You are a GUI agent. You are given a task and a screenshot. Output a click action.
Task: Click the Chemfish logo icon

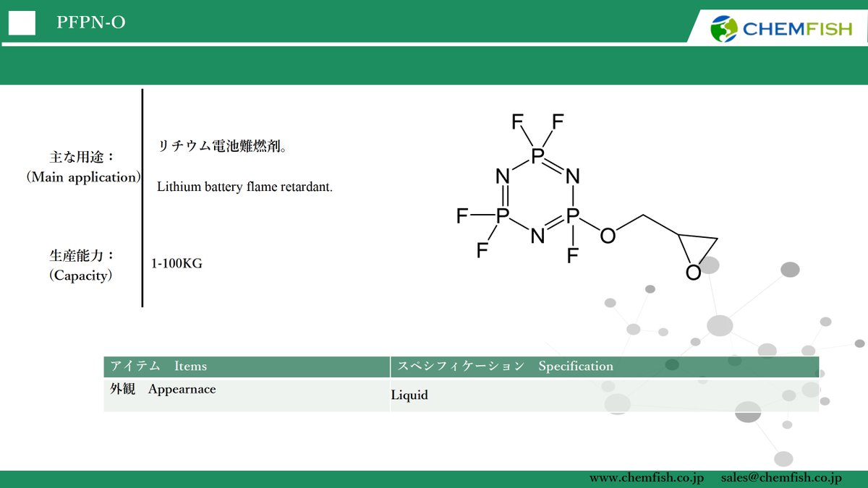click(x=725, y=29)
